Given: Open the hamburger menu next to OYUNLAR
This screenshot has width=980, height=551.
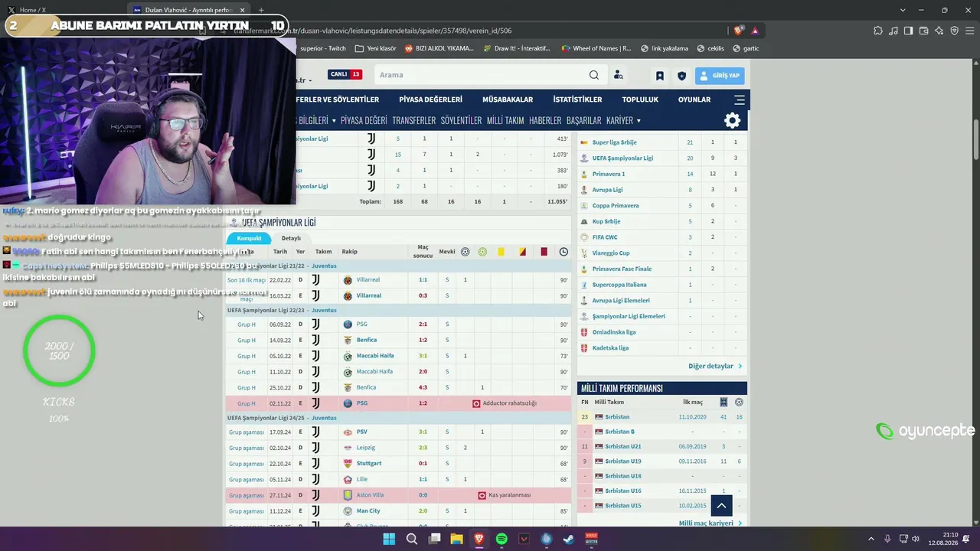Looking at the screenshot, I should coord(739,99).
